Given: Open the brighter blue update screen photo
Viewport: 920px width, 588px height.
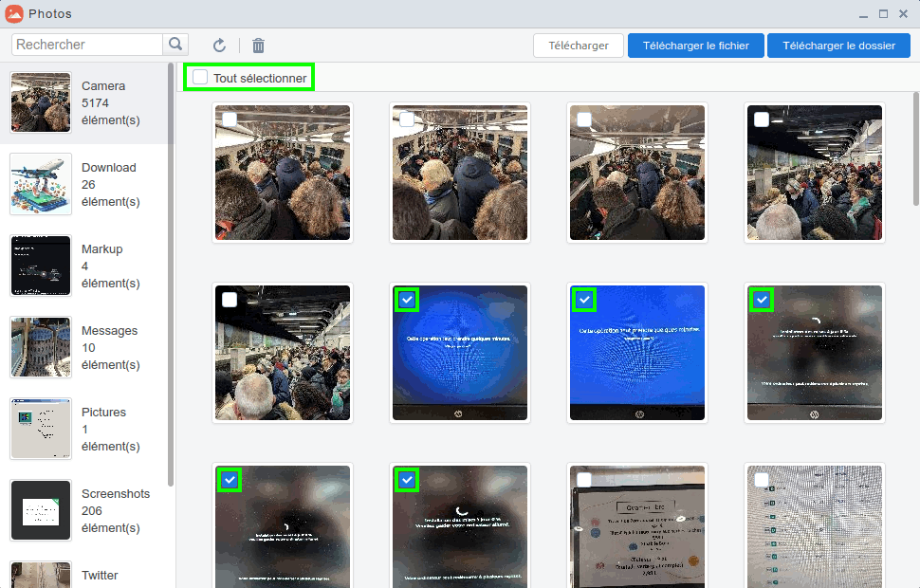Looking at the screenshot, I should click(637, 353).
